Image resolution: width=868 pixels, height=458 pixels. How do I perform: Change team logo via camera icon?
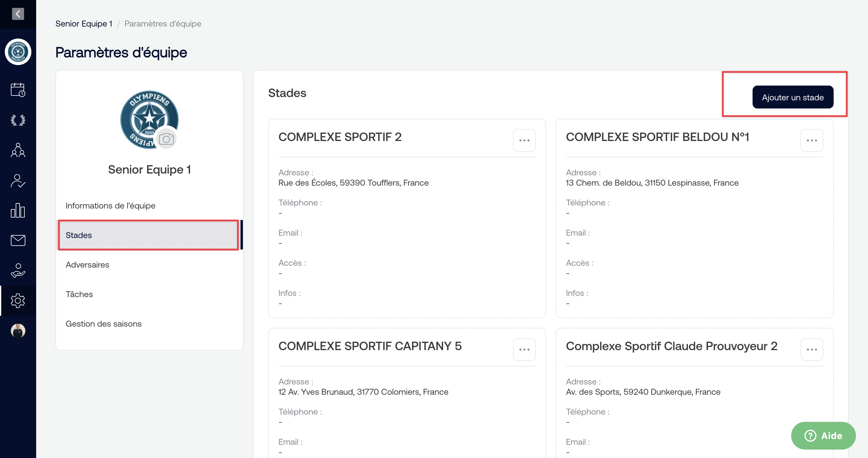click(166, 139)
